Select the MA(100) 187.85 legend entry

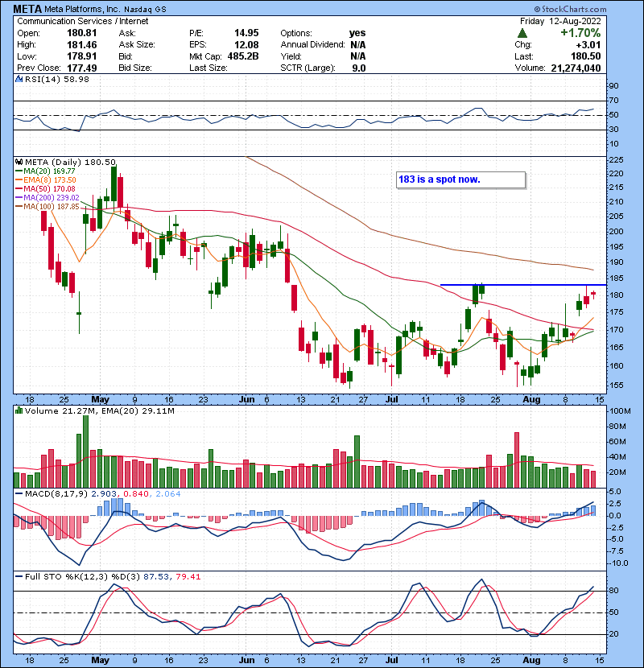pyautogui.click(x=47, y=207)
